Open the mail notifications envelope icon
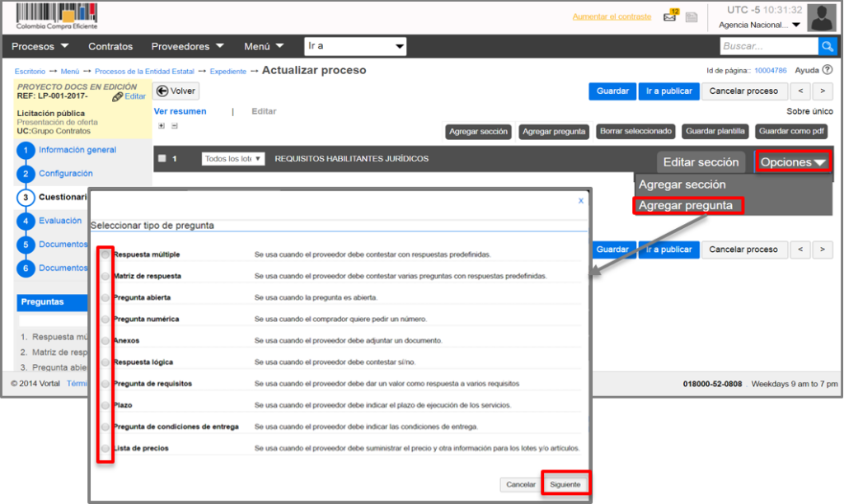This screenshot has height=504, width=844. (670, 16)
